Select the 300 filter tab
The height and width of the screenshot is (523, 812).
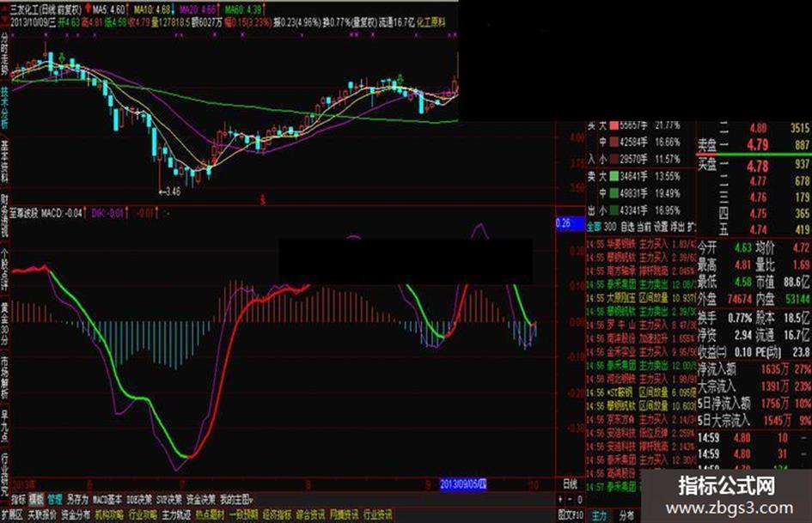(610, 227)
